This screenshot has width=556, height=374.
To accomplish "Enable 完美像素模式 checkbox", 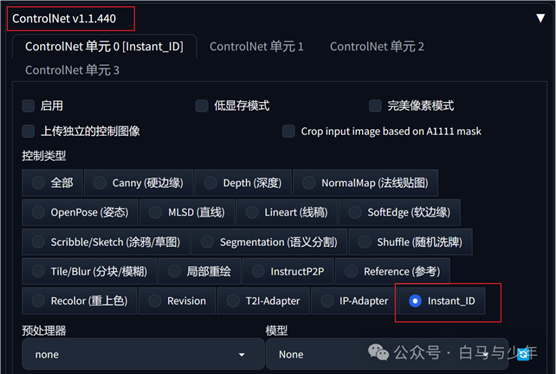I will click(x=375, y=106).
